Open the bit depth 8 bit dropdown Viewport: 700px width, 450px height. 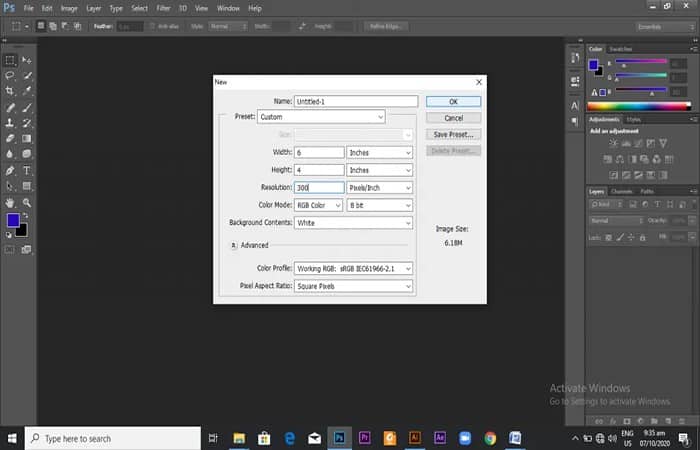pos(379,205)
